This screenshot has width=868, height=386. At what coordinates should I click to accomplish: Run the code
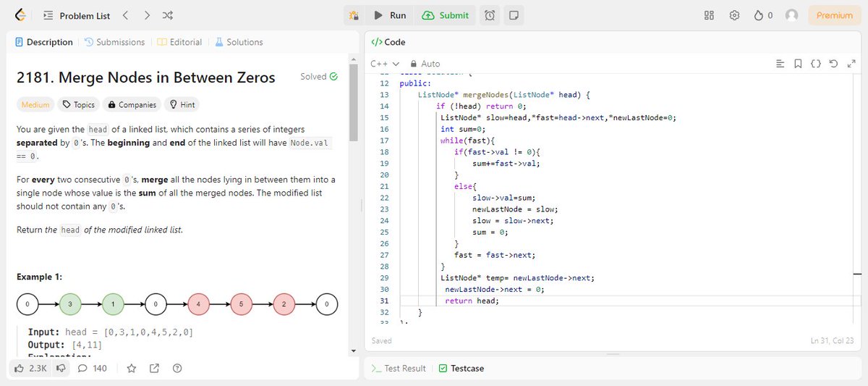389,15
